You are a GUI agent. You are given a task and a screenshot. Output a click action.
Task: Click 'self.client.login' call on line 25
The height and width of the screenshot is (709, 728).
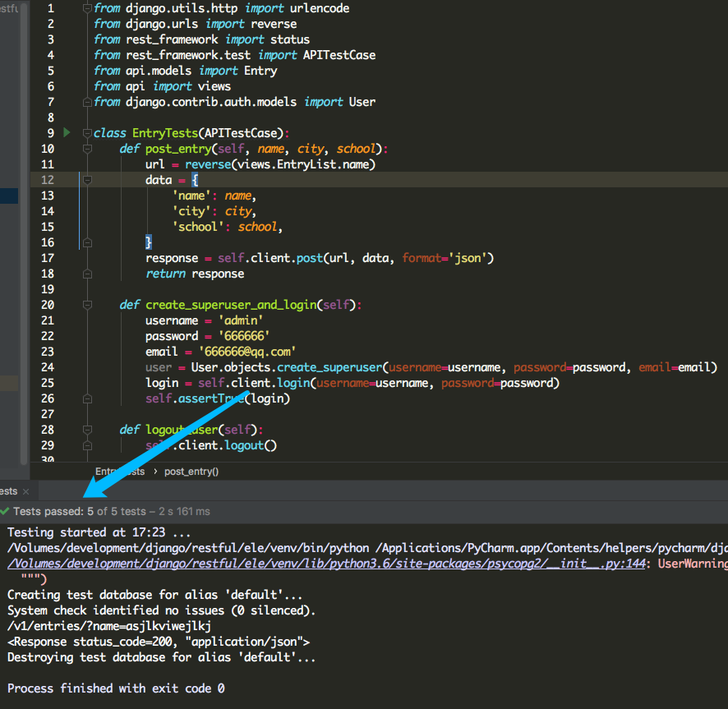point(254,383)
